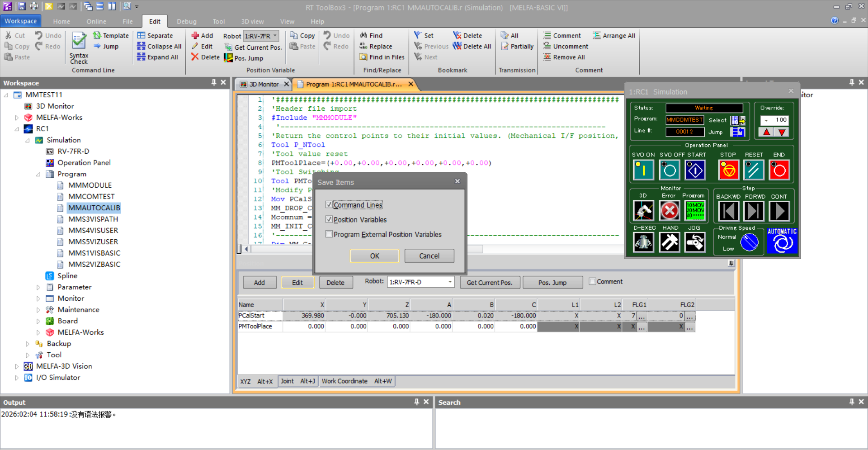Click the END icon in Operation Panel
868x450 pixels.
(x=779, y=171)
